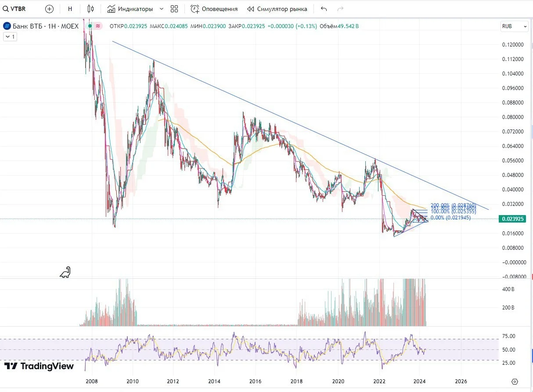Click the 50.00 RSI scale label
This screenshot has width=533, height=392.
click(508, 350)
